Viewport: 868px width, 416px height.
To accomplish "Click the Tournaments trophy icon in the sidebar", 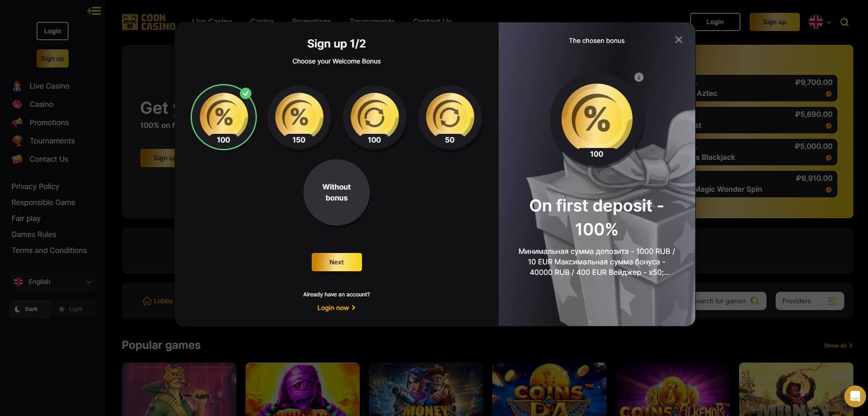I will (x=17, y=141).
